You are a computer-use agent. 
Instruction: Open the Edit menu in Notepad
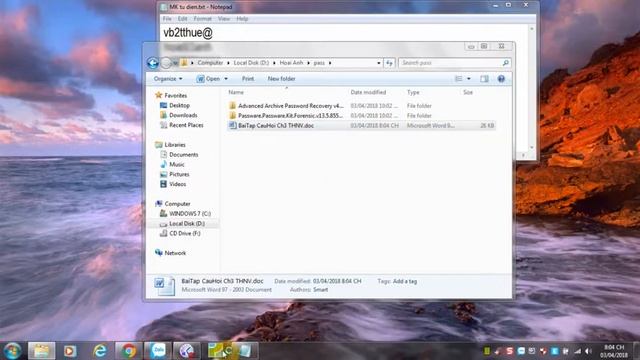pos(182,19)
